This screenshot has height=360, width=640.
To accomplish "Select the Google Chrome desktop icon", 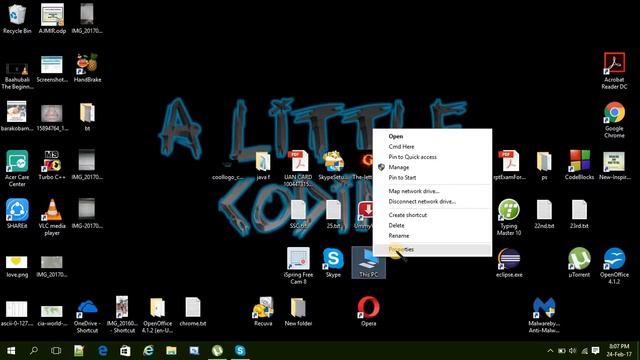I will pos(614,119).
